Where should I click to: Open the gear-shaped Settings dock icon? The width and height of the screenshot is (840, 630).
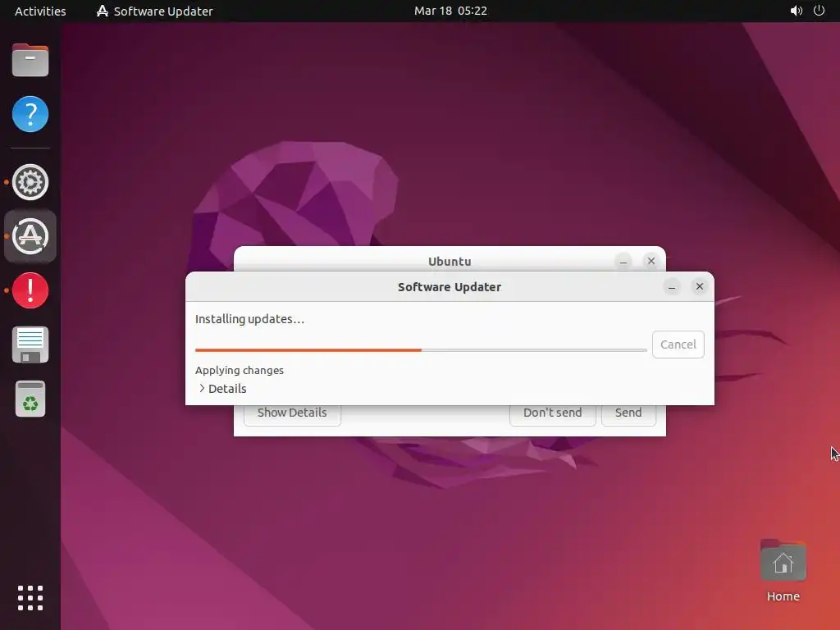(x=30, y=182)
